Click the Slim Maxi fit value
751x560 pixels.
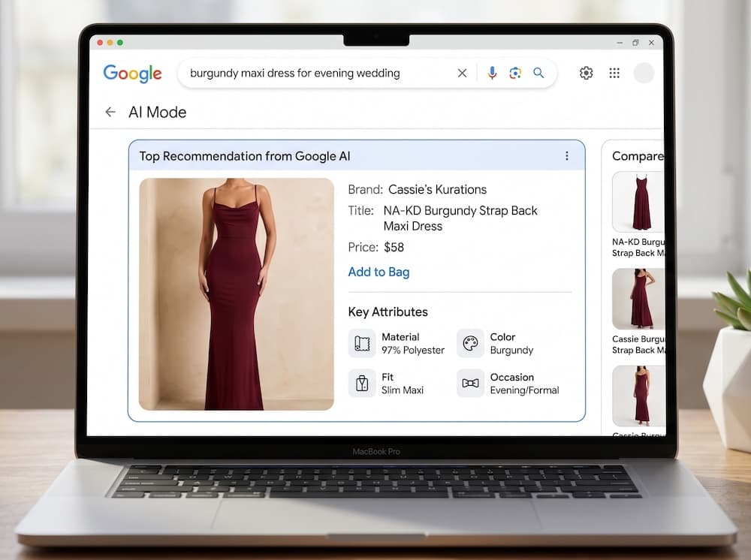403,390
